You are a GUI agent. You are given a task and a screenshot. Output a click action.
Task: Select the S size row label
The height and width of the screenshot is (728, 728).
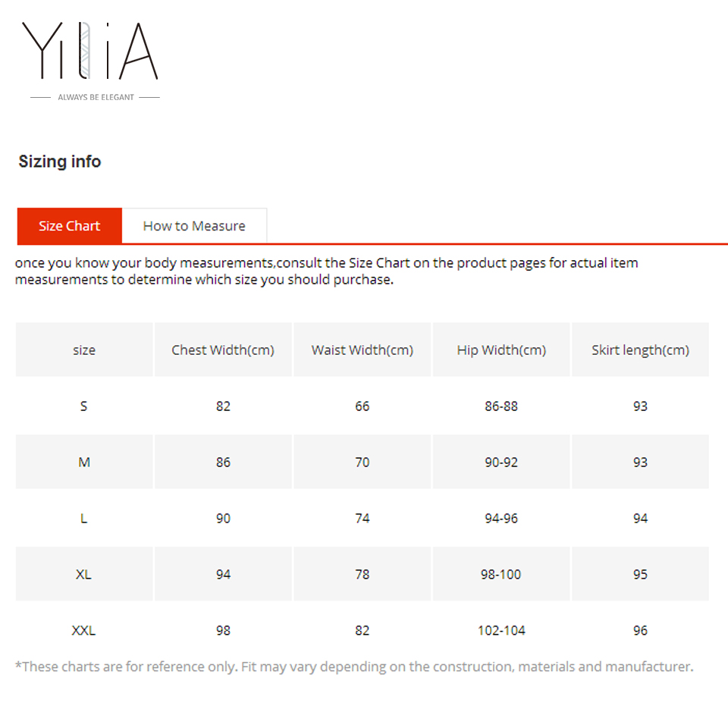[83, 406]
